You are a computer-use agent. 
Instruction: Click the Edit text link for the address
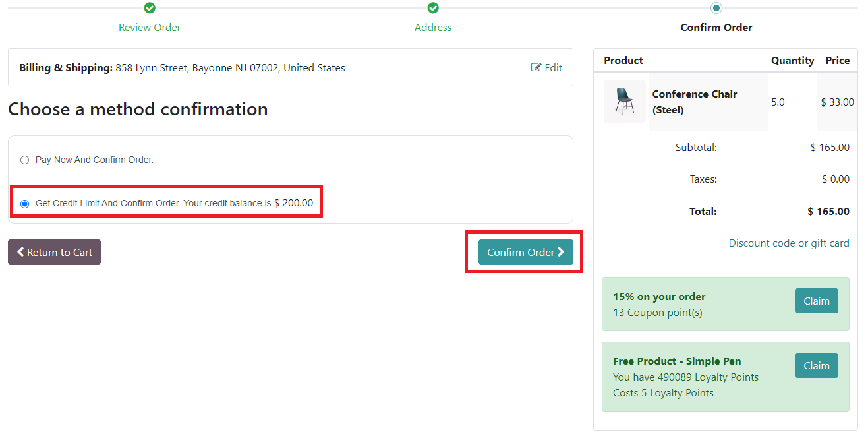tap(553, 67)
